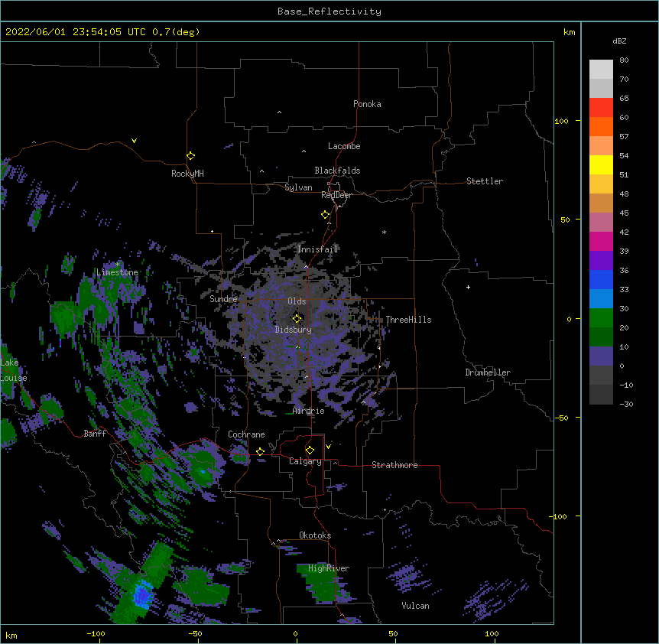Click the blue high-reflectivity storm core at bottom left
This screenshot has height=644, width=659.
click(x=142, y=594)
